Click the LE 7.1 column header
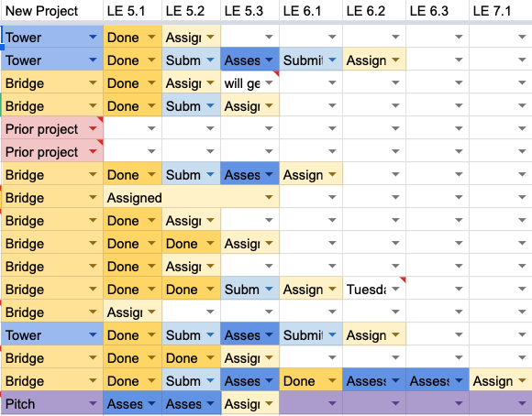The width and height of the screenshot is (532, 416). pos(492,11)
